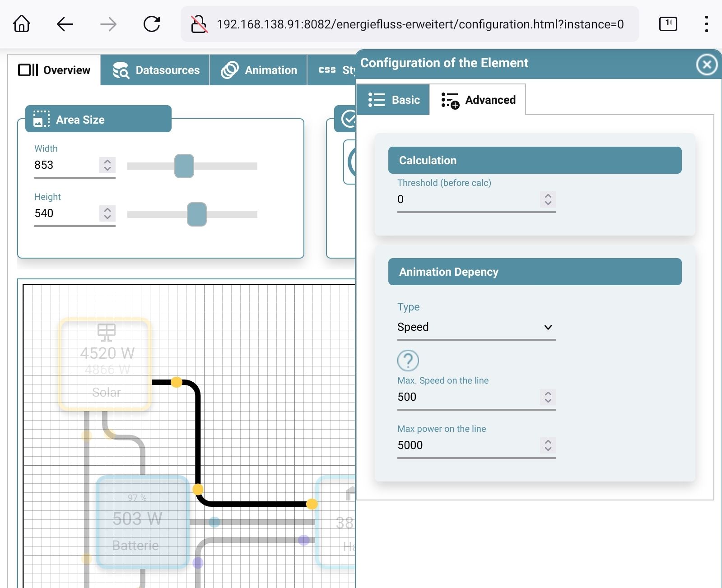Screen dimensions: 722x588
Task: Select the Batterie element box
Action: [x=143, y=522]
